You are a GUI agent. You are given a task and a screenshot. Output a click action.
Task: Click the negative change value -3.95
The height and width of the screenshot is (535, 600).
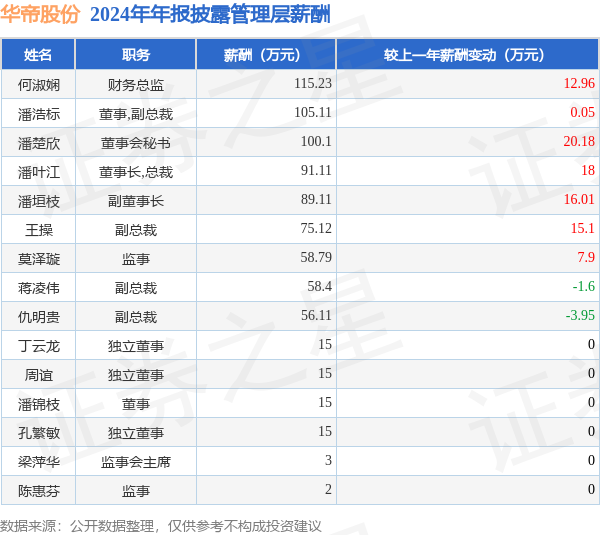click(580, 315)
